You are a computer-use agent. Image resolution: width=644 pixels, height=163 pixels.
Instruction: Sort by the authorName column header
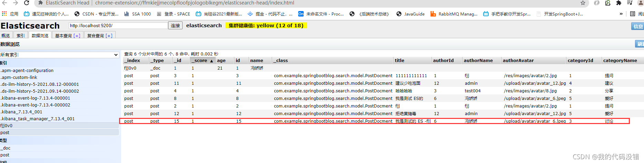click(x=481, y=60)
